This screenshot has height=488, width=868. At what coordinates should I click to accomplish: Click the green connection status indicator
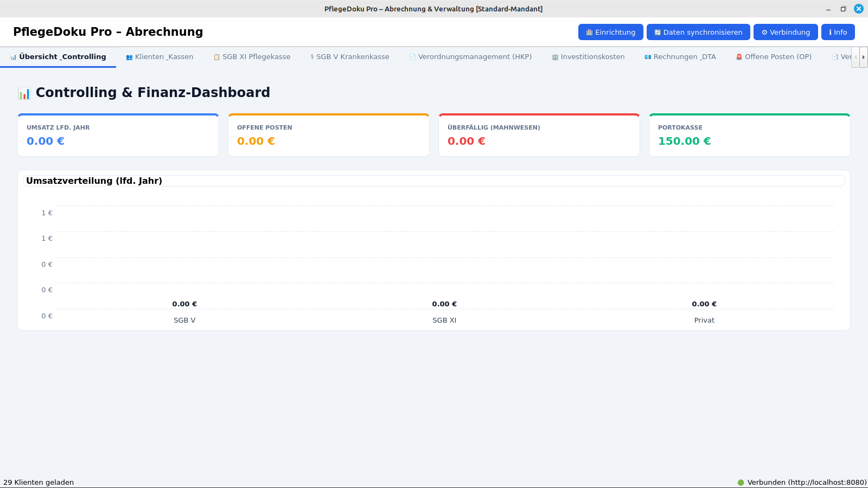click(741, 482)
